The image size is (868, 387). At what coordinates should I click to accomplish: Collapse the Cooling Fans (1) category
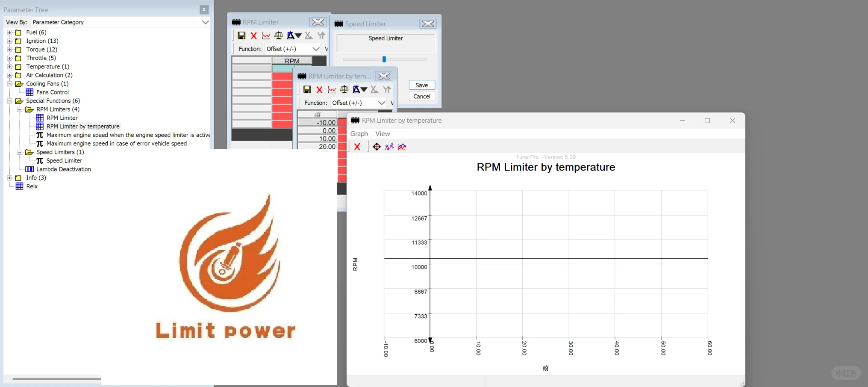[9, 83]
